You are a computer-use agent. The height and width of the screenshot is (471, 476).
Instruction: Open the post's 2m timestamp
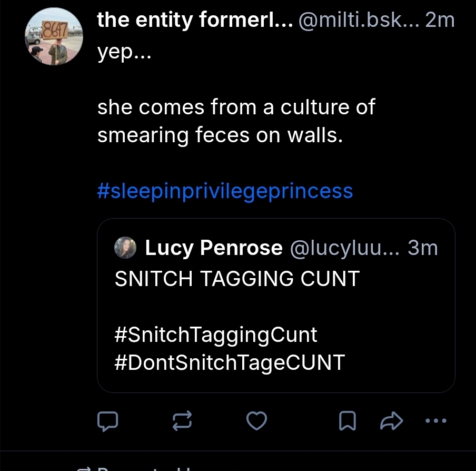(x=439, y=21)
